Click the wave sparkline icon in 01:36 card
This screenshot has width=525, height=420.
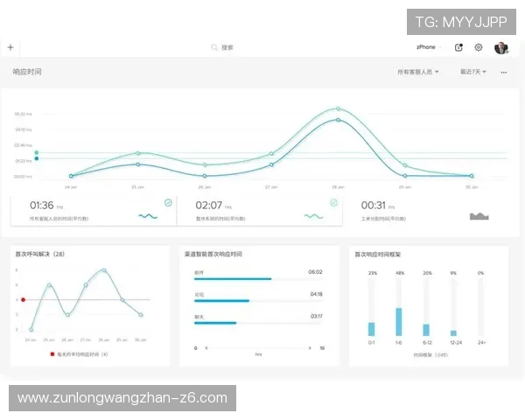click(x=147, y=215)
